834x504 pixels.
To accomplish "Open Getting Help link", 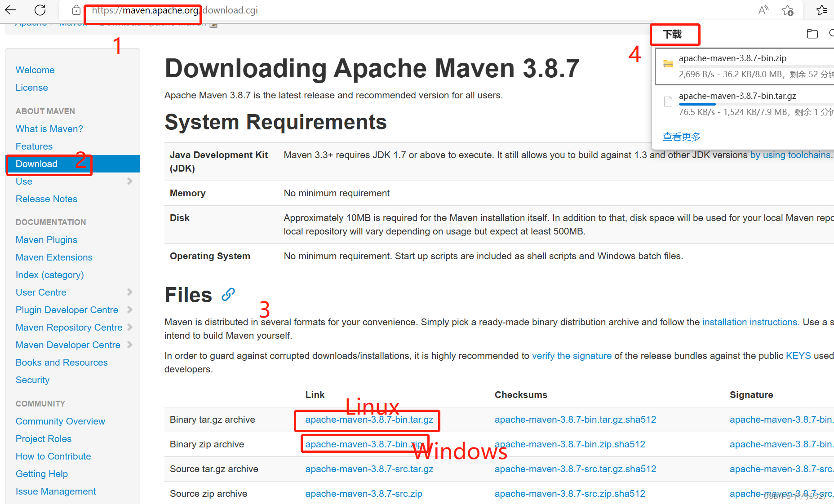I will pyautogui.click(x=42, y=474).
